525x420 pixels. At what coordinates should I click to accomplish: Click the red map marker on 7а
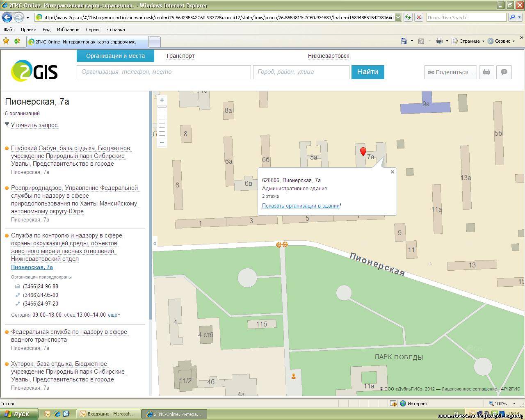pyautogui.click(x=363, y=151)
